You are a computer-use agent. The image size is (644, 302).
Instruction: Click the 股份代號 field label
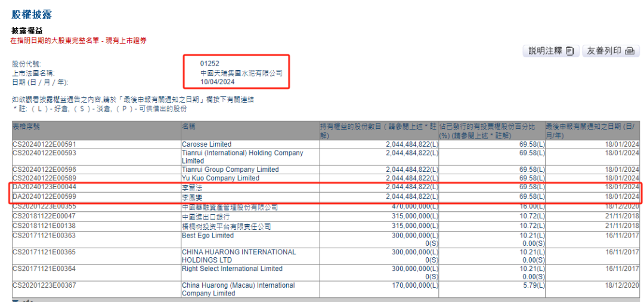point(26,64)
